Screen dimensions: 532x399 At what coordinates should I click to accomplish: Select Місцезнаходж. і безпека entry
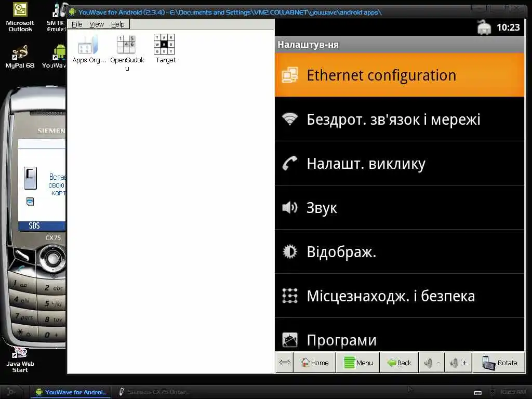(x=400, y=296)
